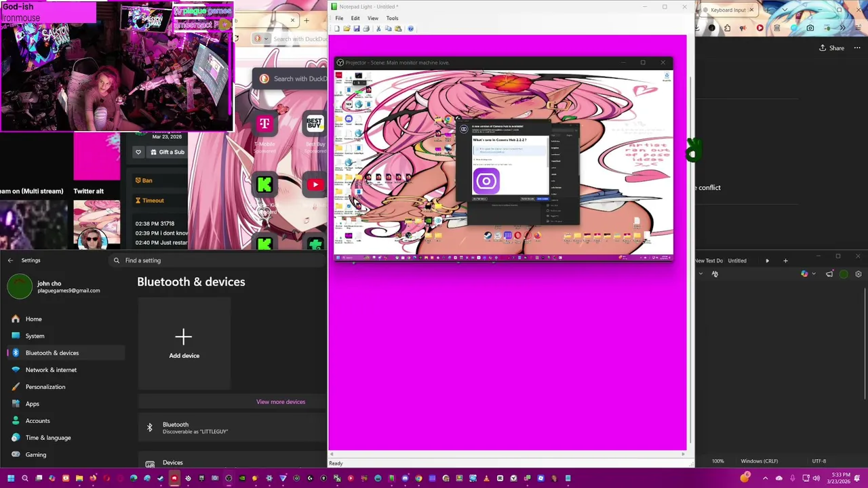Click Gift a Sub button

[167, 152]
